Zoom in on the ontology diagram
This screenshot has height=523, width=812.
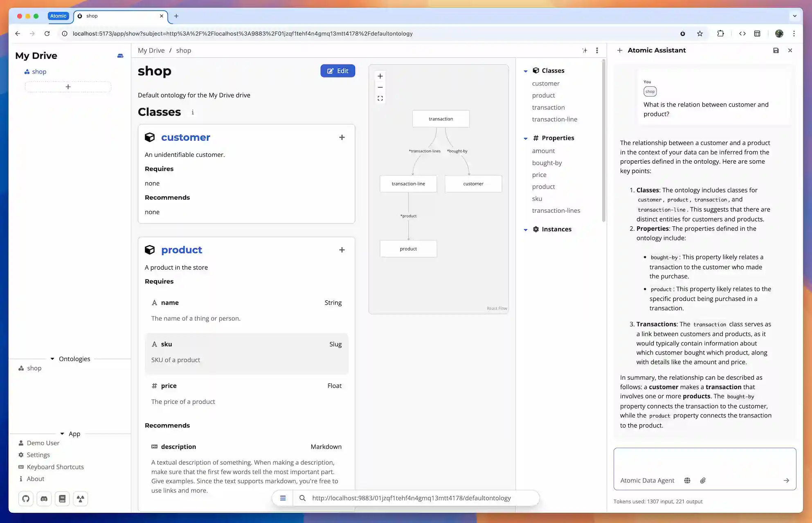[380, 76]
